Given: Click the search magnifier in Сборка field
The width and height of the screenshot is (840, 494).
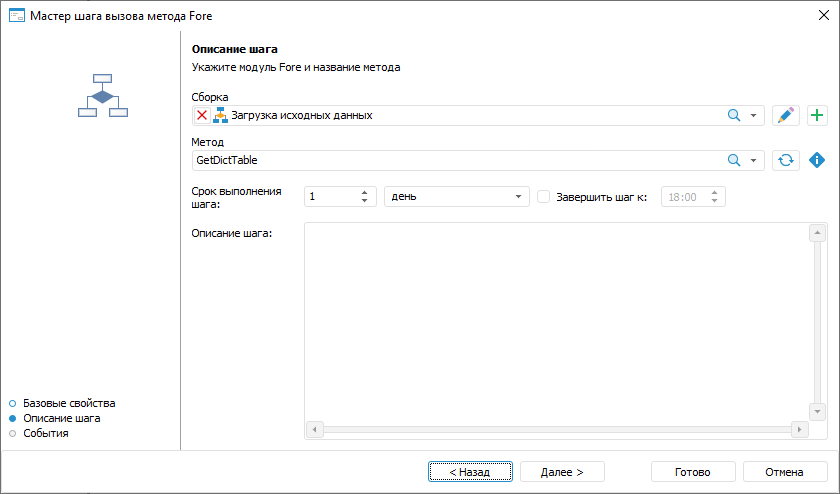Looking at the screenshot, I should (733, 116).
